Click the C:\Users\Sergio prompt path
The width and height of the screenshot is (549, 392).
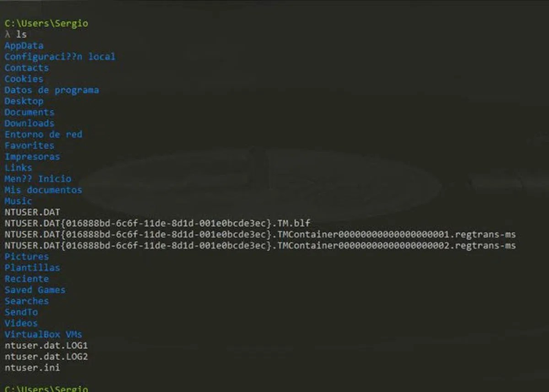[46, 23]
